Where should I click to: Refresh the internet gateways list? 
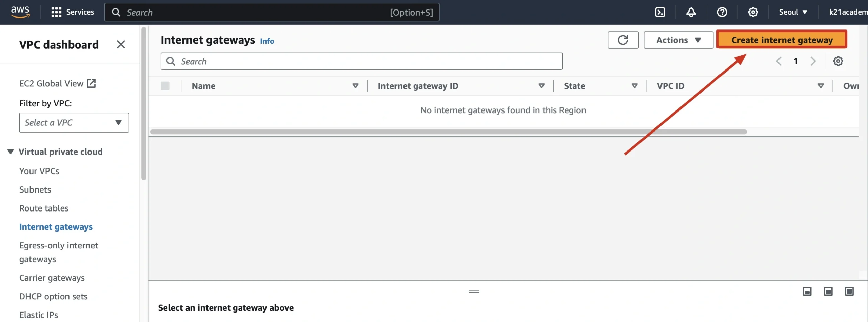[x=623, y=40]
